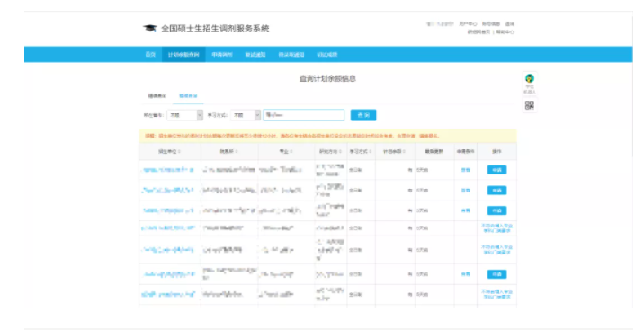
Task: Sort table by 研究方向 column arrows
Action: pyautogui.click(x=340, y=152)
